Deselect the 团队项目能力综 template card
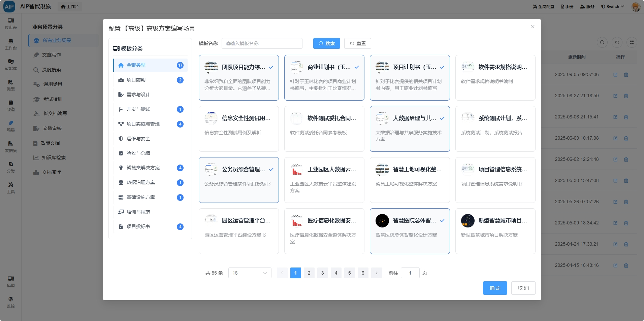644x321 pixels. (238, 78)
